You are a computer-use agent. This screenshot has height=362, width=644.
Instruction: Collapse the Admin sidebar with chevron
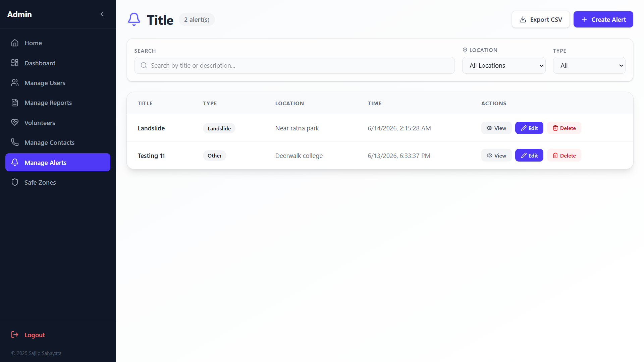click(102, 14)
